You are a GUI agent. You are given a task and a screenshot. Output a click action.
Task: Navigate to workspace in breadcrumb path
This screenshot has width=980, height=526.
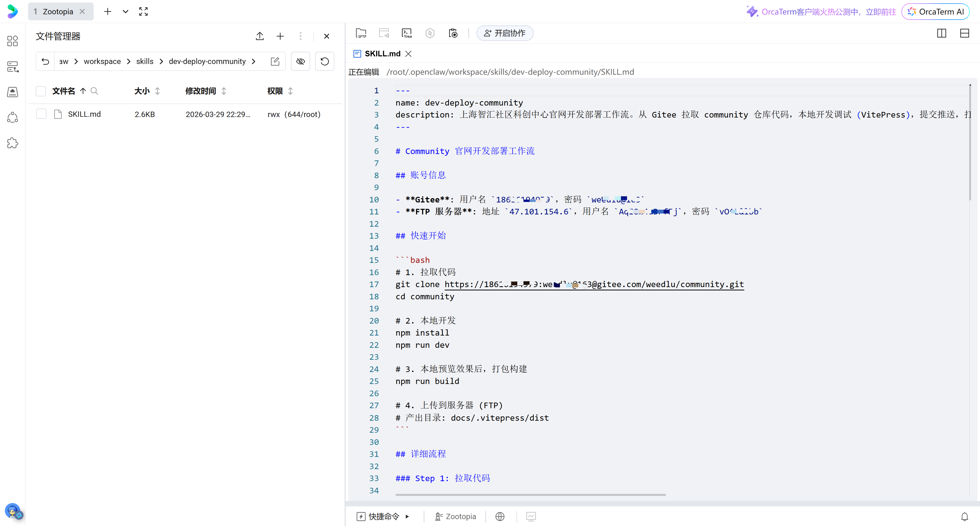pos(102,61)
